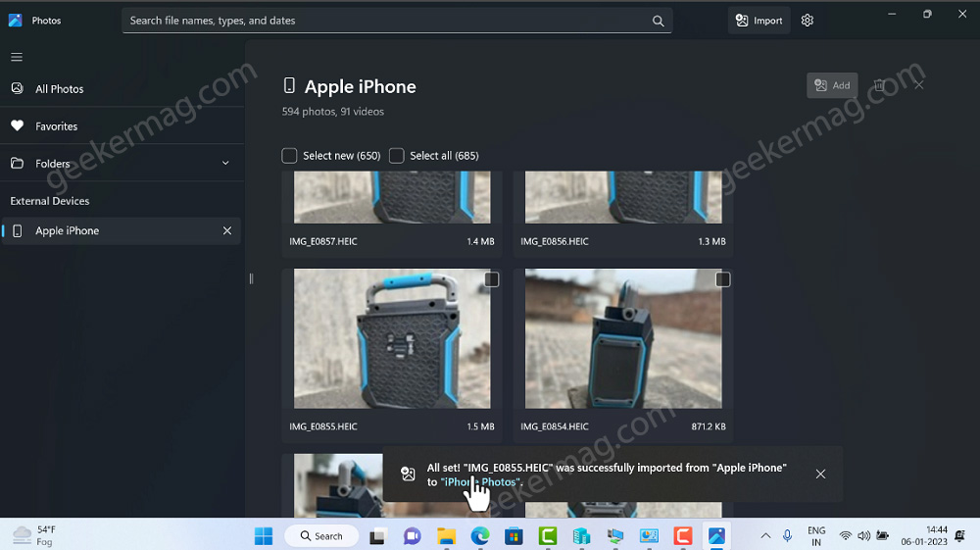This screenshot has height=550, width=980.
Task: Open Photos settings gear
Action: point(807,21)
